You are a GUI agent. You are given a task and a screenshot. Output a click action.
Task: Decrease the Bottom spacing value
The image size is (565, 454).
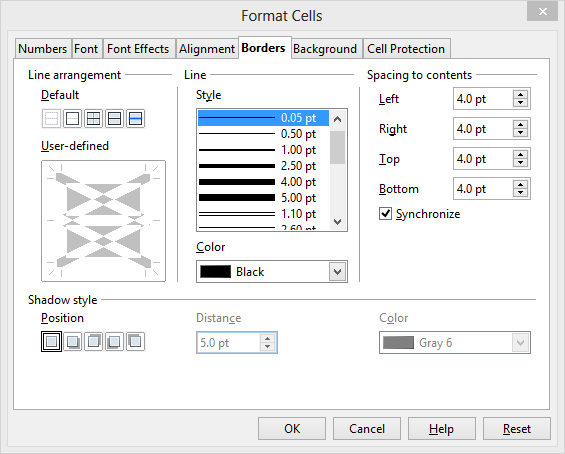(x=520, y=193)
